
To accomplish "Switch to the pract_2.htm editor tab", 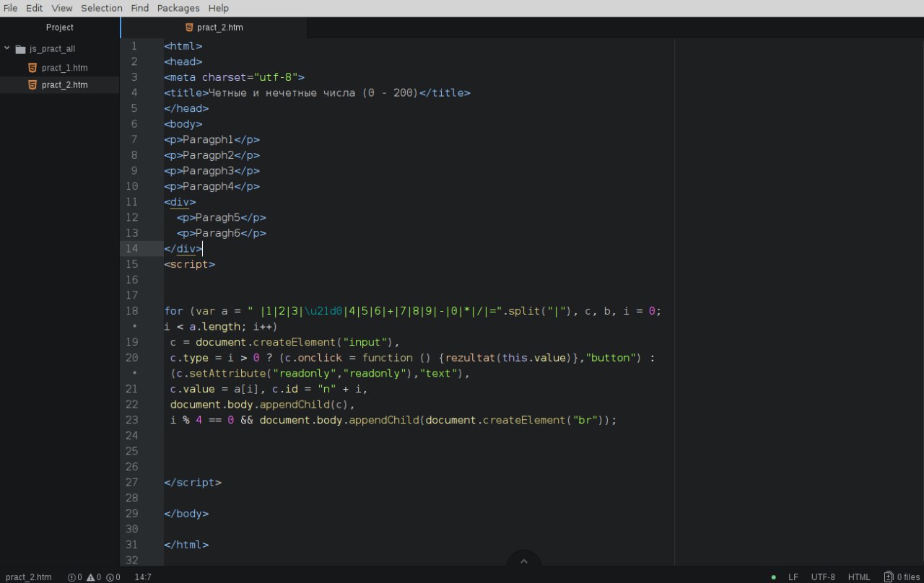I will click(x=219, y=27).
